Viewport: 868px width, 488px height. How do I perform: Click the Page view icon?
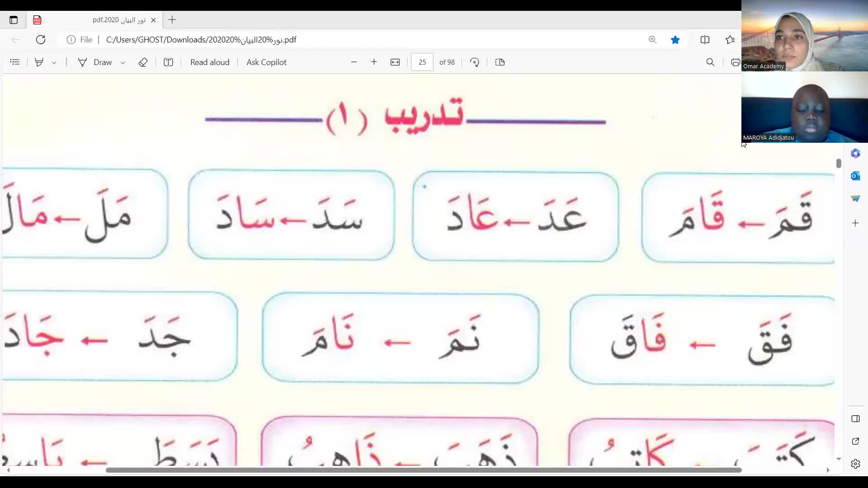(500, 62)
